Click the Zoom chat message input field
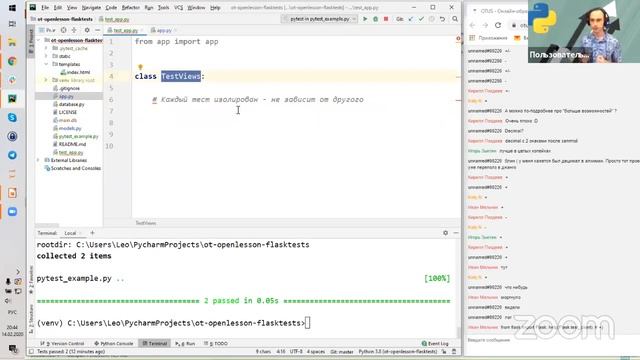Screen dimensions: 640x360 tap(551, 340)
